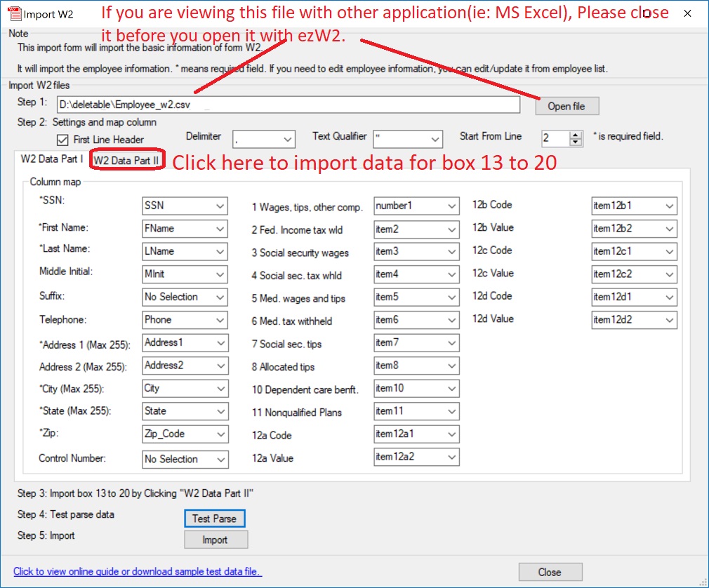Toggle the First Line Header checkbox
Image resolution: width=709 pixels, height=588 pixels.
pyautogui.click(x=63, y=140)
